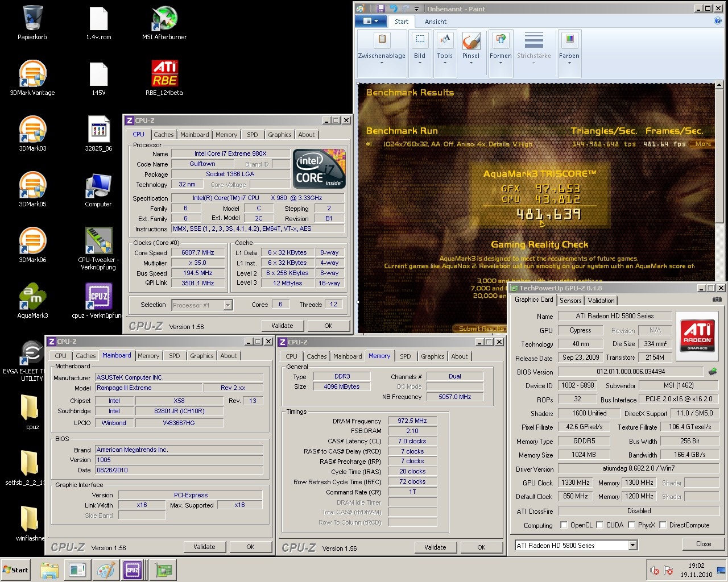Click Validate in the Mainboard CPU-Z window

204,547
